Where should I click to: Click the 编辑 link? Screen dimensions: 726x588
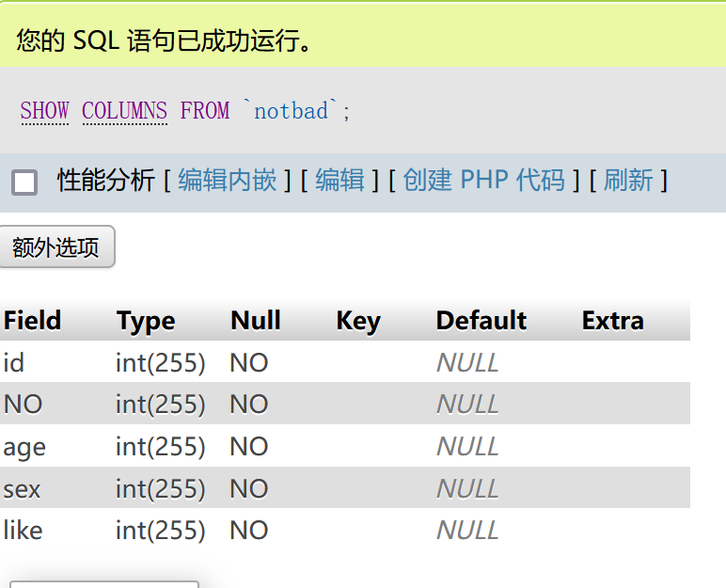[339, 180]
